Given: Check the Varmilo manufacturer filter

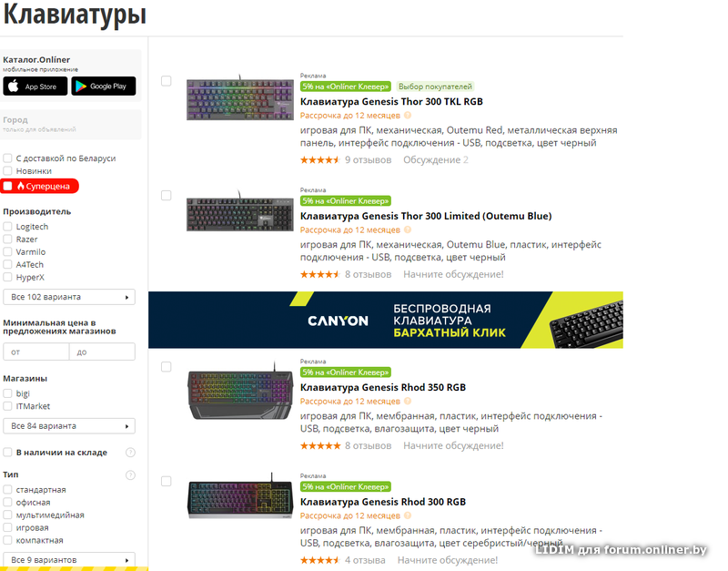Looking at the screenshot, I should click(x=7, y=251).
